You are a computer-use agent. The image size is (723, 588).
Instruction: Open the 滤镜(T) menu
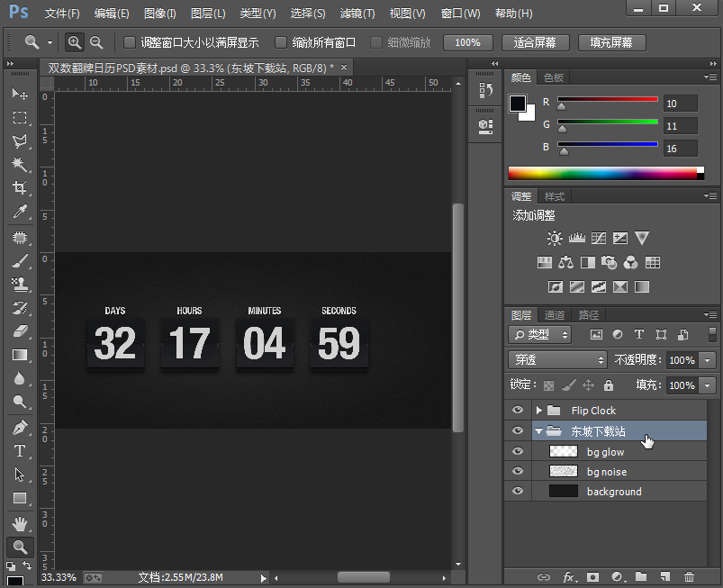pos(357,14)
